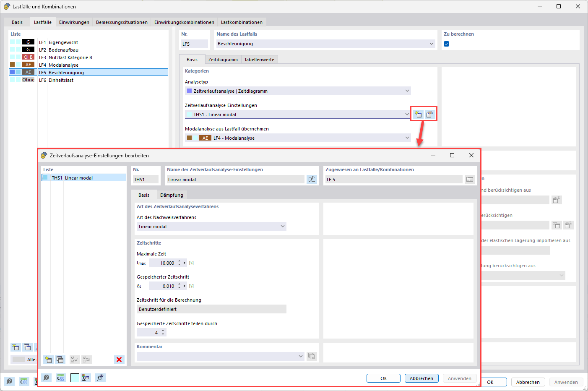Screen dimensions: 588x391
Task: Add new entry in front dialog's Liste toolbar
Action: (x=48, y=360)
